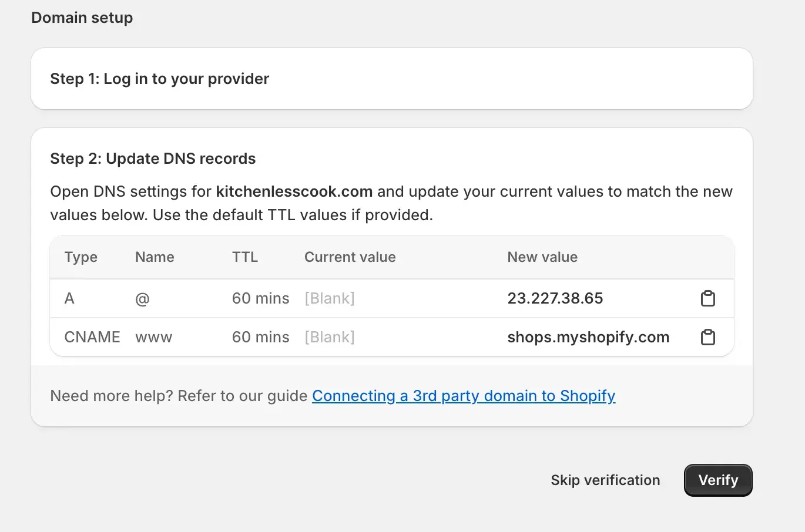Click the 60 mins TTL in CNAME row
The width and height of the screenshot is (805, 532).
(x=260, y=337)
